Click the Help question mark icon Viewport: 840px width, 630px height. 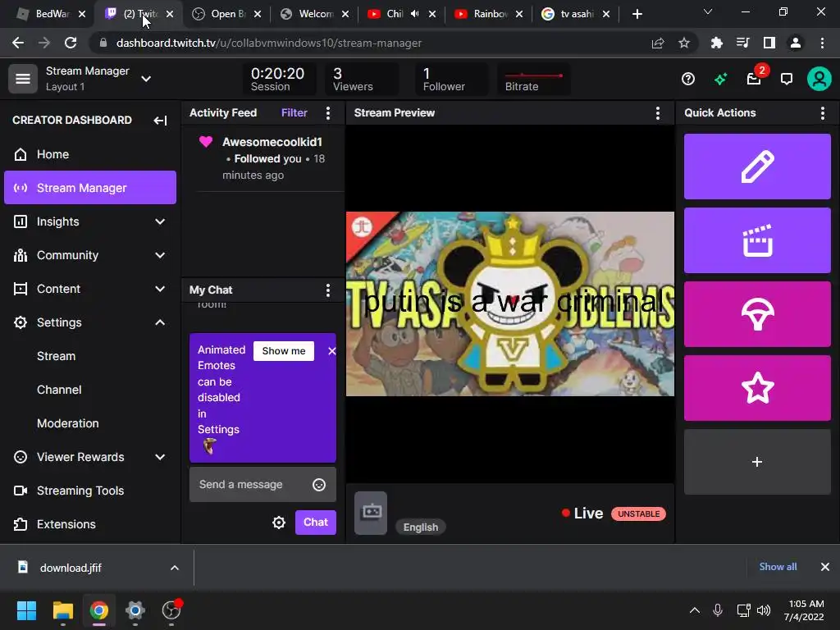coord(688,80)
